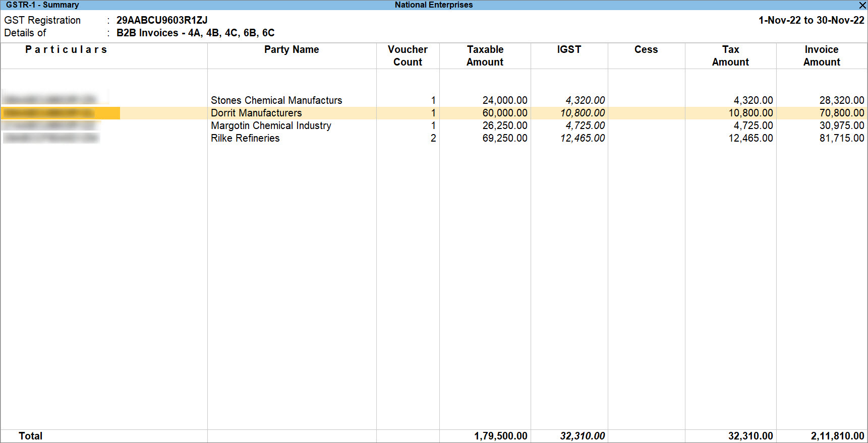Image resolution: width=868 pixels, height=443 pixels.
Task: Click the Particulars column header
Action: point(66,49)
